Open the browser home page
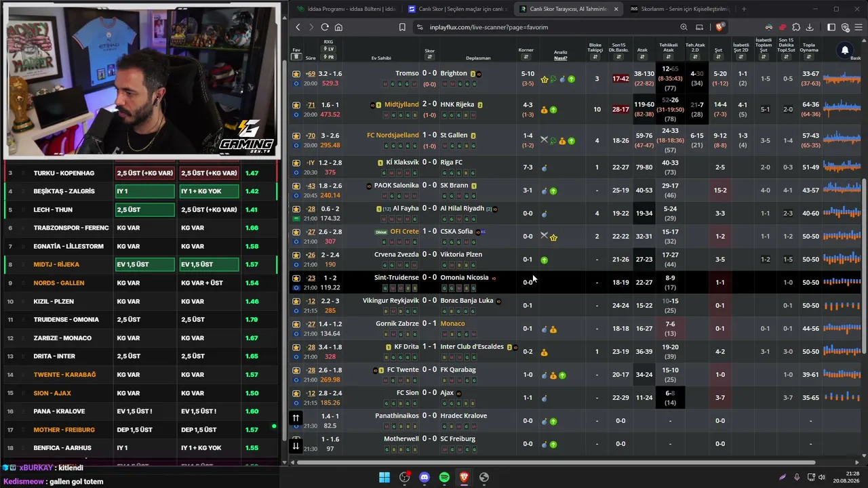This screenshot has width=868, height=488. click(x=338, y=27)
